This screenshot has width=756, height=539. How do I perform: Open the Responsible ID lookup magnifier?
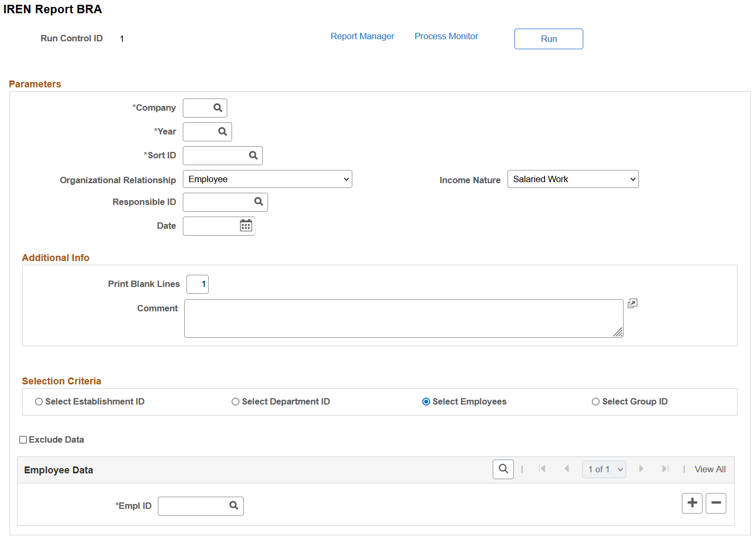click(x=259, y=202)
